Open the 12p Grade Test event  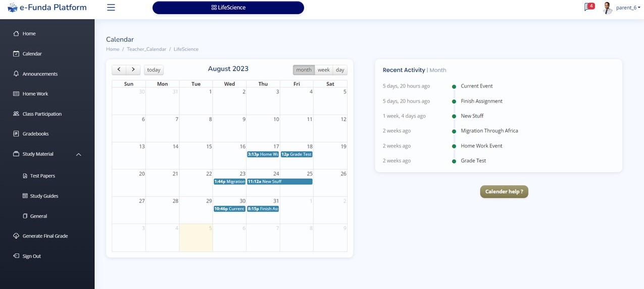(x=296, y=154)
